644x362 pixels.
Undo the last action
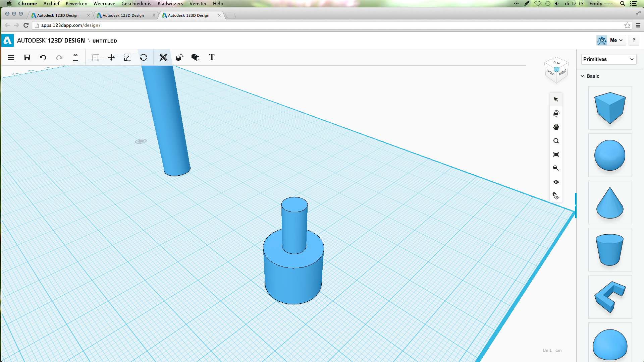click(x=43, y=57)
